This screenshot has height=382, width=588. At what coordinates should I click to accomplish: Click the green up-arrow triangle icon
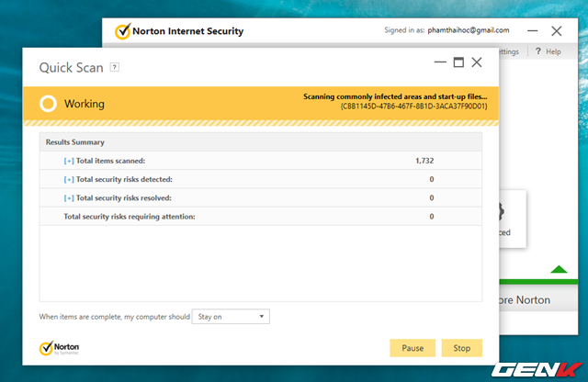click(x=559, y=269)
